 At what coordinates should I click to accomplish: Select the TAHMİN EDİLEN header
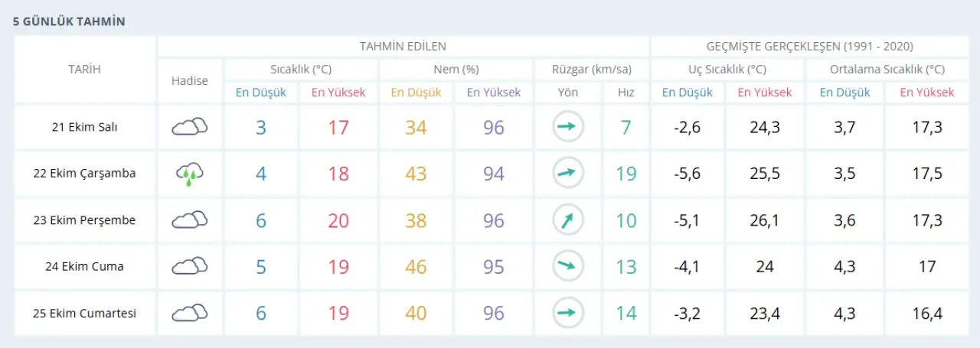pyautogui.click(x=403, y=47)
